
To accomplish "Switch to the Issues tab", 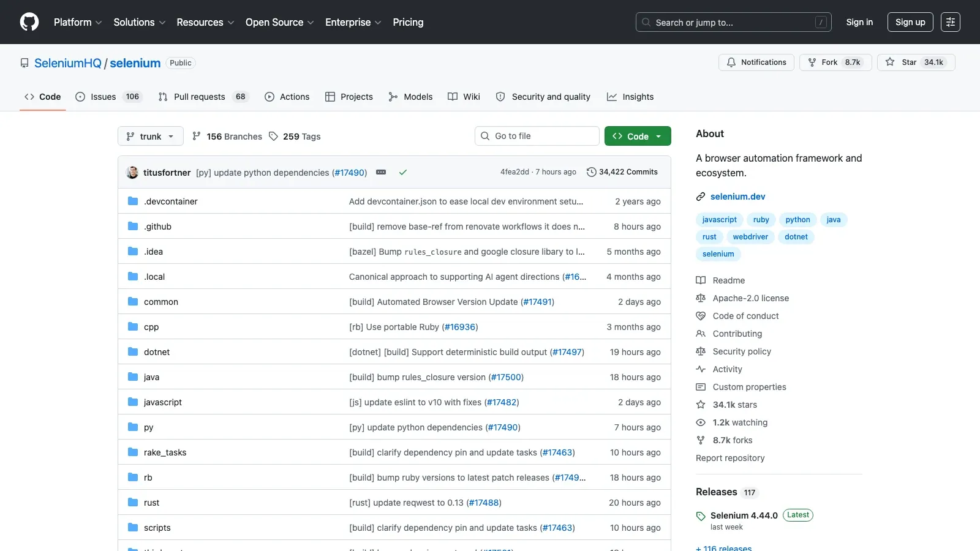I will click(108, 97).
